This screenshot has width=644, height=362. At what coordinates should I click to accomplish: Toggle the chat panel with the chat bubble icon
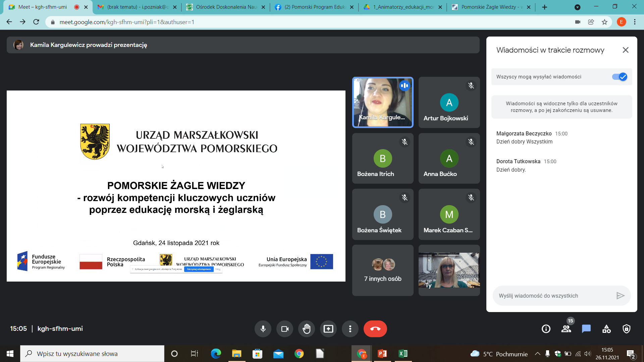click(x=586, y=329)
